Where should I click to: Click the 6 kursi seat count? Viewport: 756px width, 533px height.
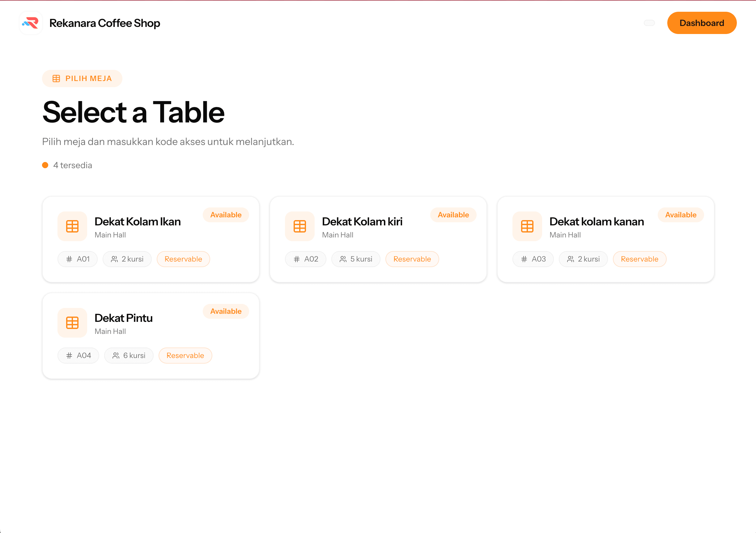134,356
